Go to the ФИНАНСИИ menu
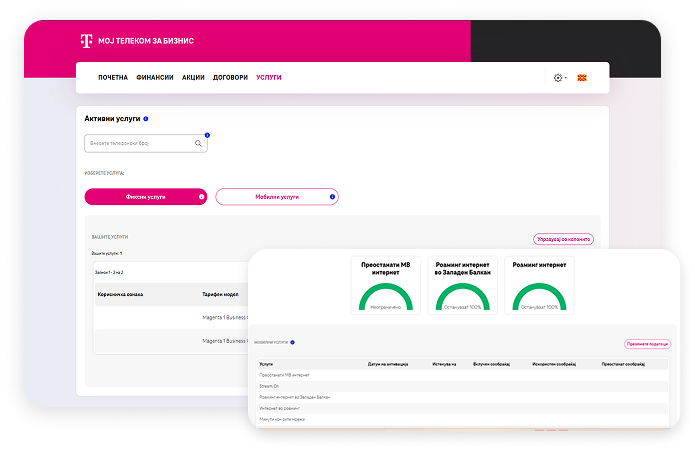This screenshot has width=695, height=450. click(x=155, y=77)
